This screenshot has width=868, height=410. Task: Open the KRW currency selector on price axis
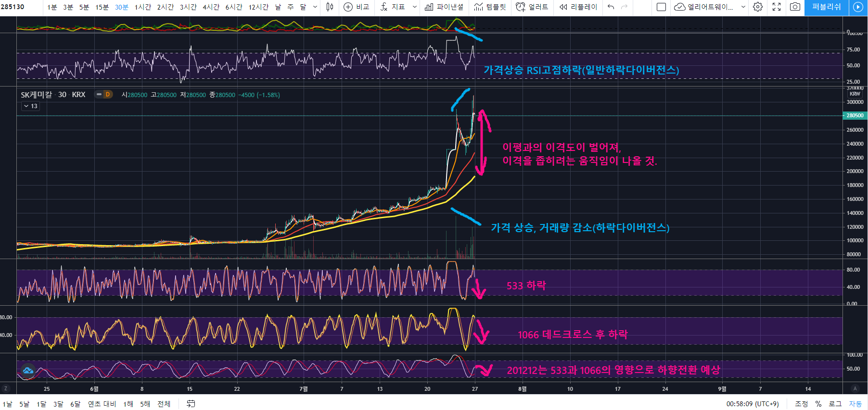click(x=855, y=94)
